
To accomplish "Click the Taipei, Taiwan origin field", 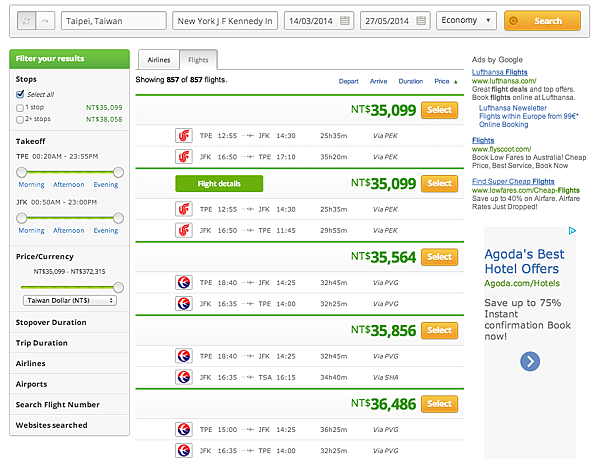I will click(x=114, y=21).
